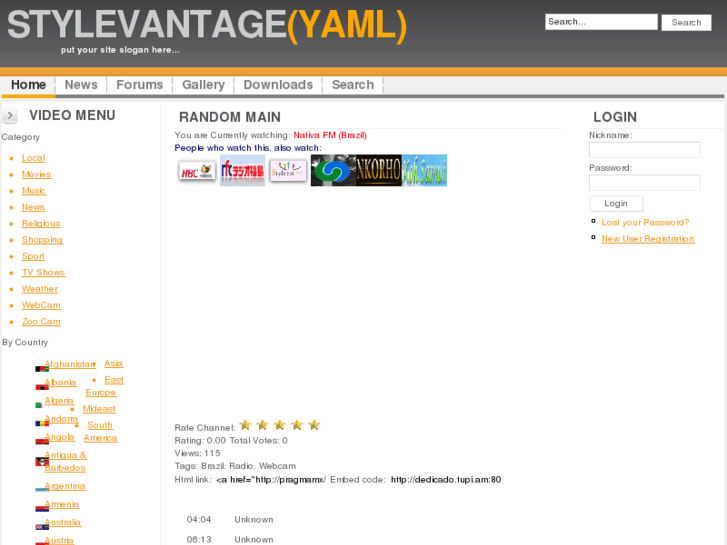This screenshot has width=727, height=545.
Task: Open the Angola country link
Action: click(59, 437)
